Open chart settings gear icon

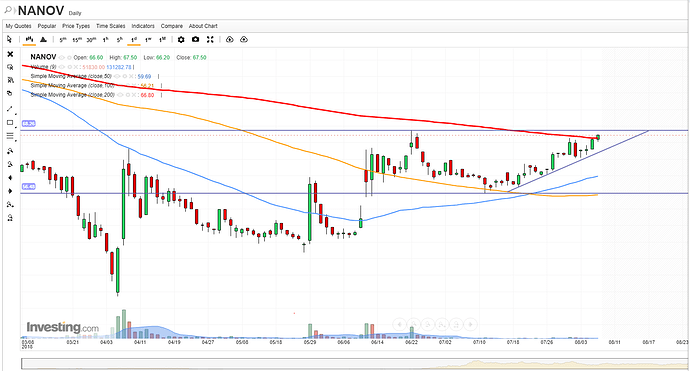pyautogui.click(x=181, y=40)
